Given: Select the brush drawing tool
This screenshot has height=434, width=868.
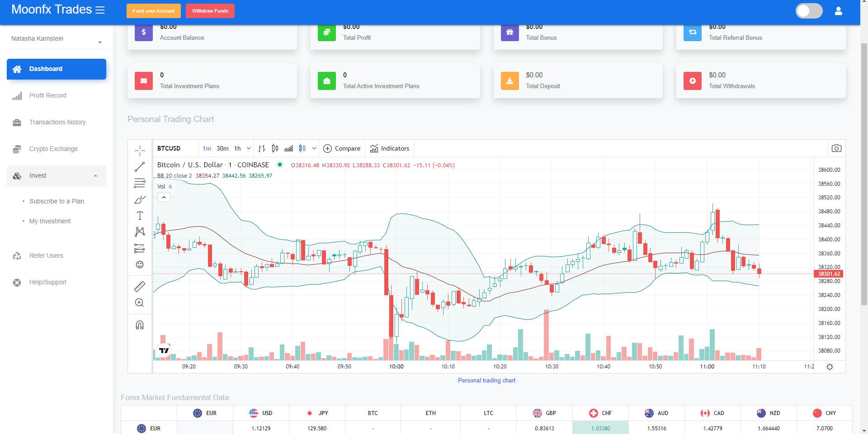Looking at the screenshot, I should click(x=140, y=199).
